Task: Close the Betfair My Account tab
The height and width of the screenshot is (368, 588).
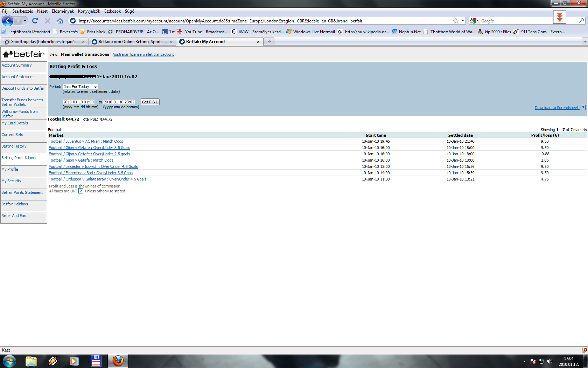Action: pyautogui.click(x=258, y=42)
